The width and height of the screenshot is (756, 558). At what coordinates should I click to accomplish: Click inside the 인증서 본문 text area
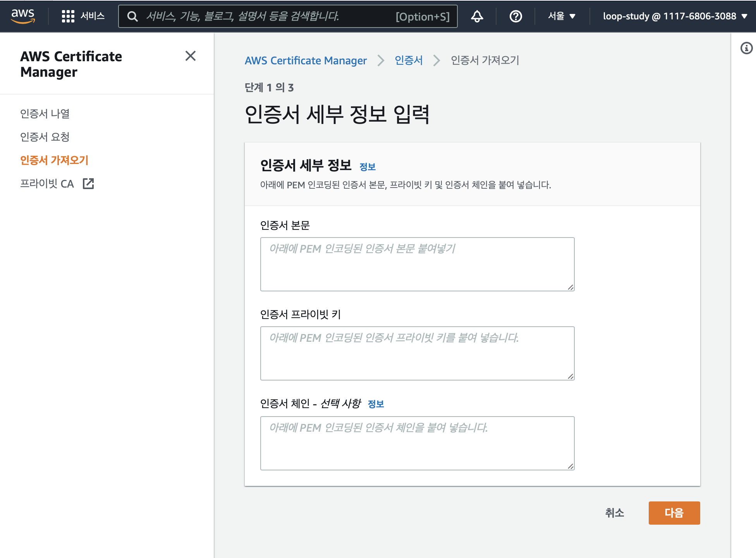[417, 264]
